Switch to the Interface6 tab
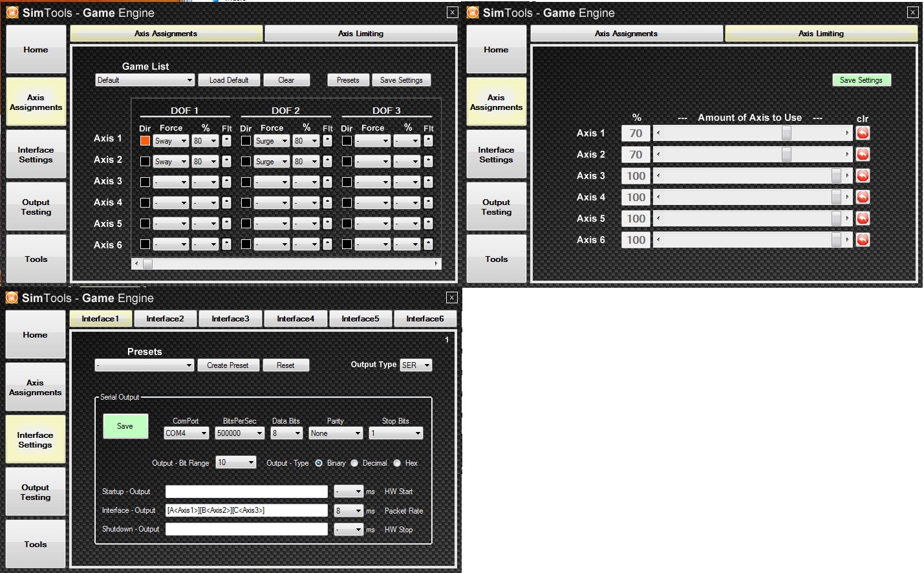Image resolution: width=924 pixels, height=573 pixels. pyautogui.click(x=425, y=318)
